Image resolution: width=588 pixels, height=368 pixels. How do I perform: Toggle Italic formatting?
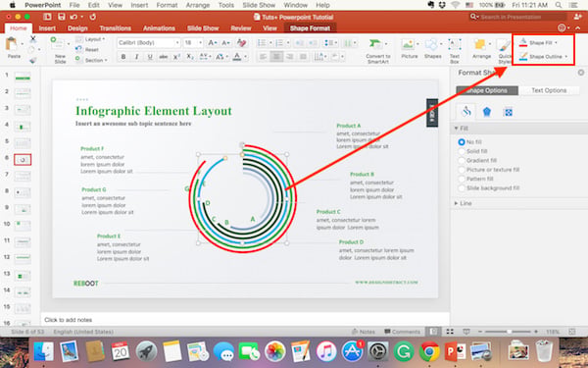[136, 57]
